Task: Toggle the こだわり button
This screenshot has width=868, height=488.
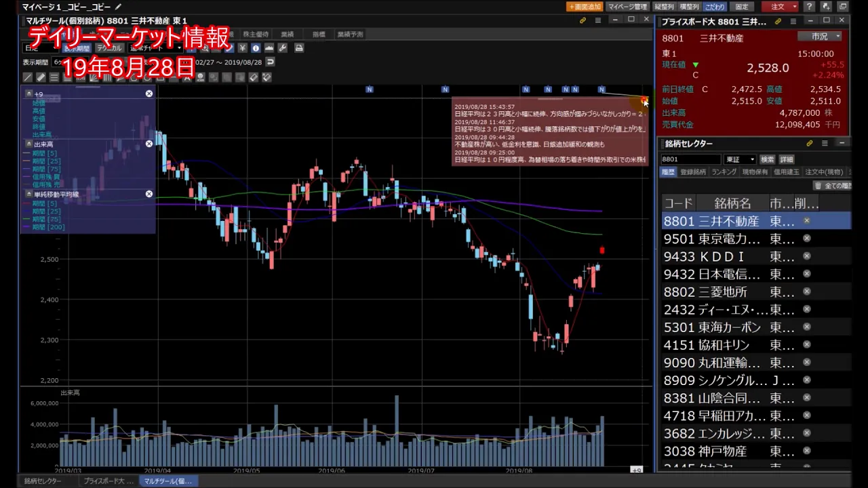Action: point(715,7)
